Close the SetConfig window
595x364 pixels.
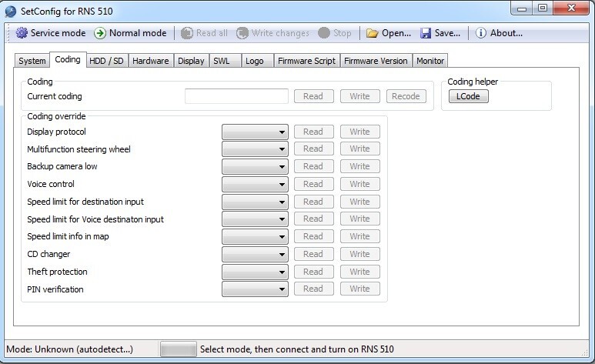pos(571,8)
